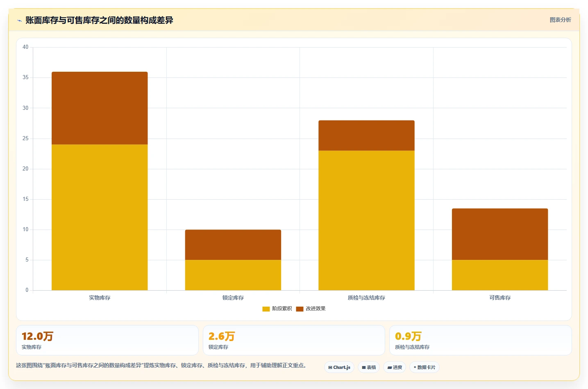
Task: Click the 质检与冻结库存 axis label
Action: point(366,298)
